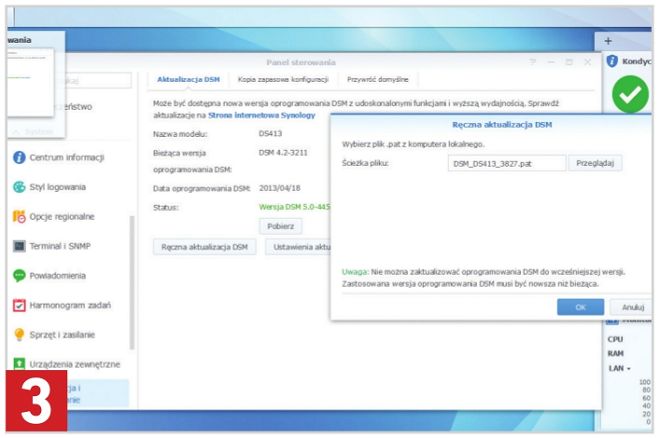Select Sprzęt i zasilanie text entry
Screen dimensions: 660x438
(x=62, y=335)
